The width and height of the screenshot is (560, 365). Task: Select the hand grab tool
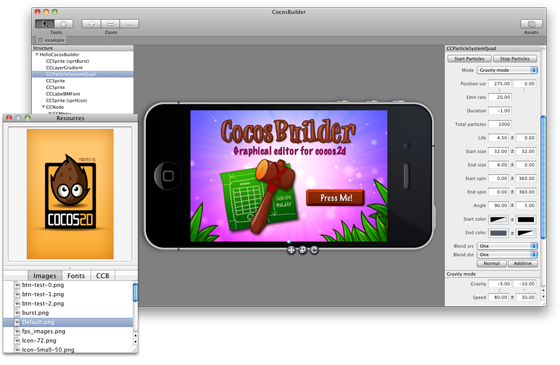64,24
